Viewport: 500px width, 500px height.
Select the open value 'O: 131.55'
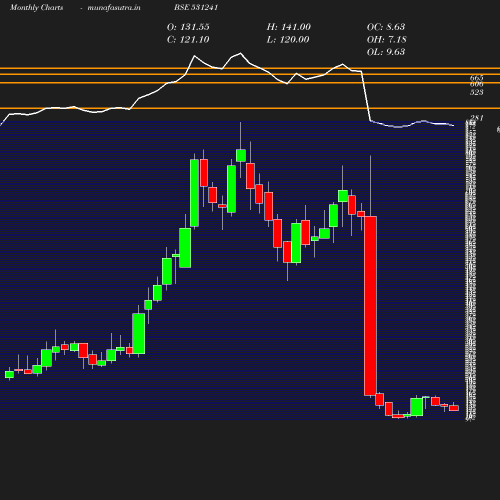188,27
